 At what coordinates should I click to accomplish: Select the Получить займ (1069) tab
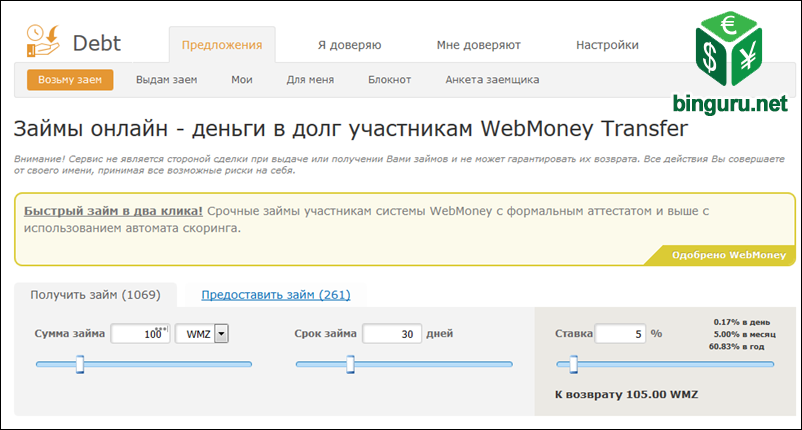tap(95, 295)
